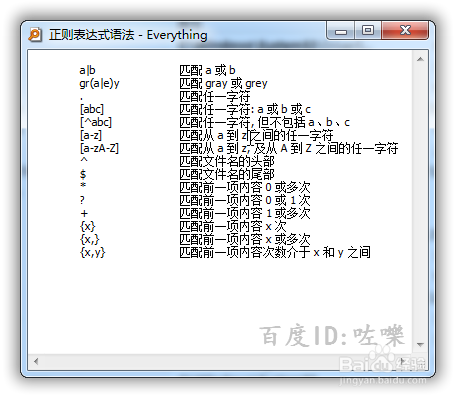456x398 pixels.
Task: Click the text 'gr(a|e)y'
Action: [x=99, y=83]
